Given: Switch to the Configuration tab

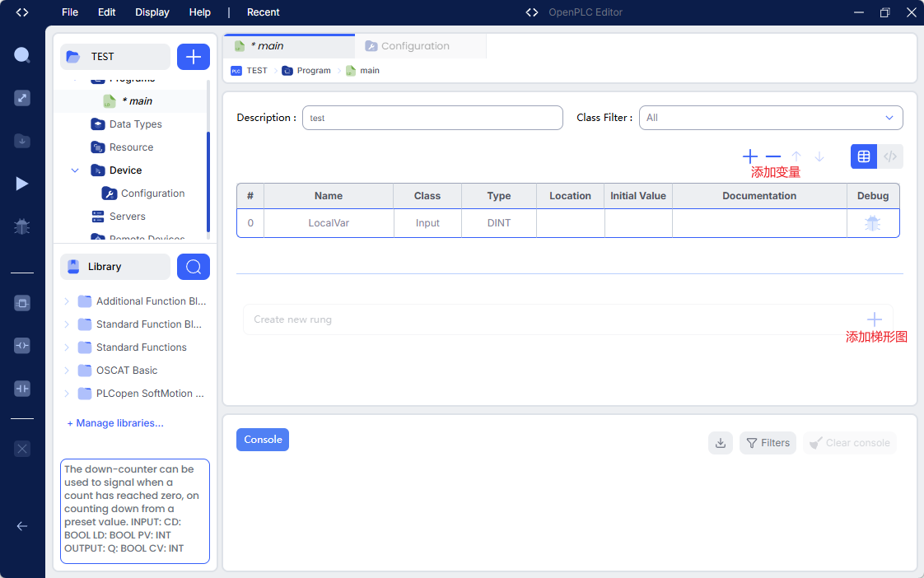Looking at the screenshot, I should click(420, 46).
